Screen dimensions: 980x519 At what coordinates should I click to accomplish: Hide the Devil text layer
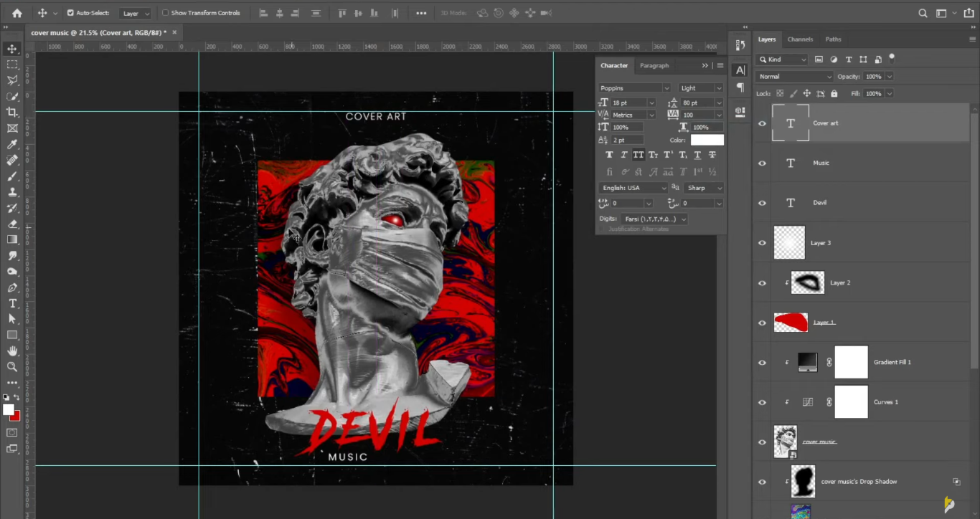pos(762,203)
